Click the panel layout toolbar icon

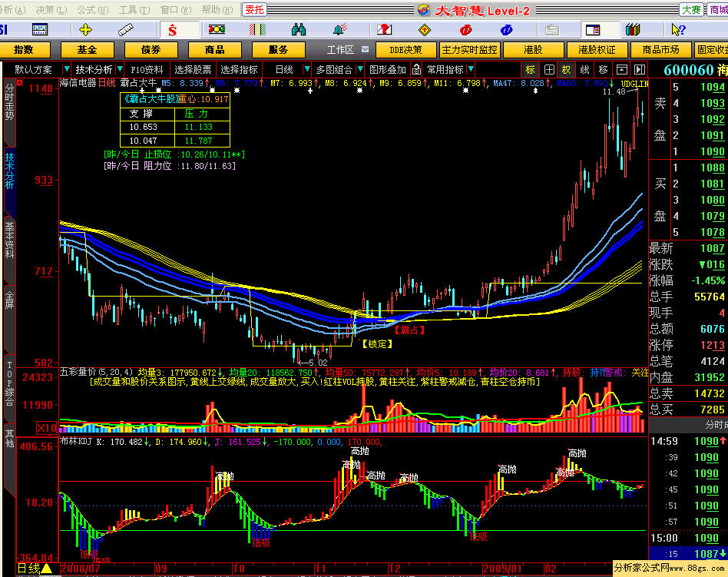click(x=592, y=30)
